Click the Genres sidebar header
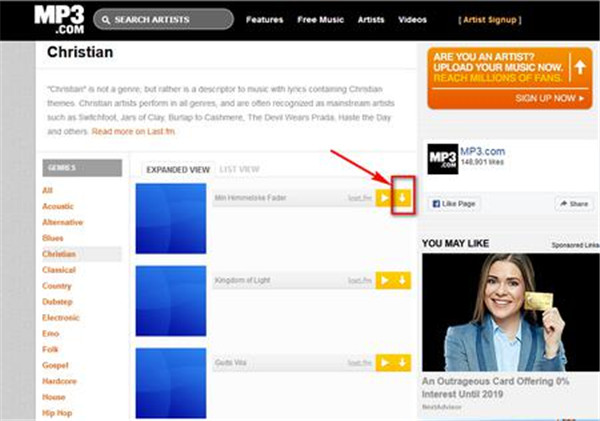The width and height of the screenshot is (600, 421). [82, 168]
